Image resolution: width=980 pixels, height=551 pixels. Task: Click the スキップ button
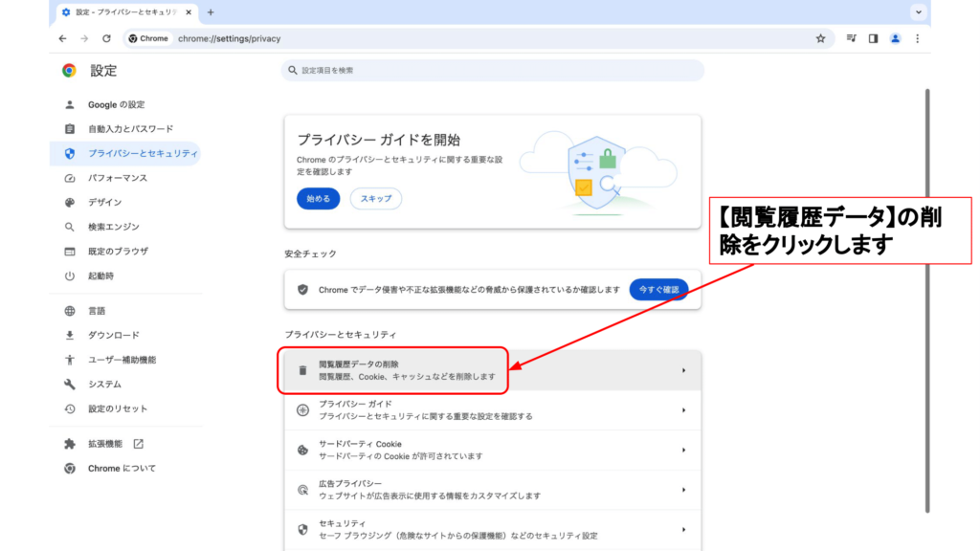376,199
